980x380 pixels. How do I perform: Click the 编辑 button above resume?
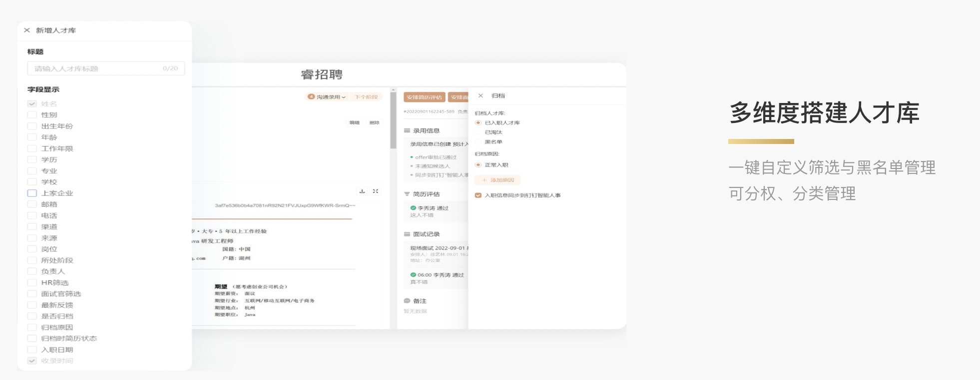point(354,122)
